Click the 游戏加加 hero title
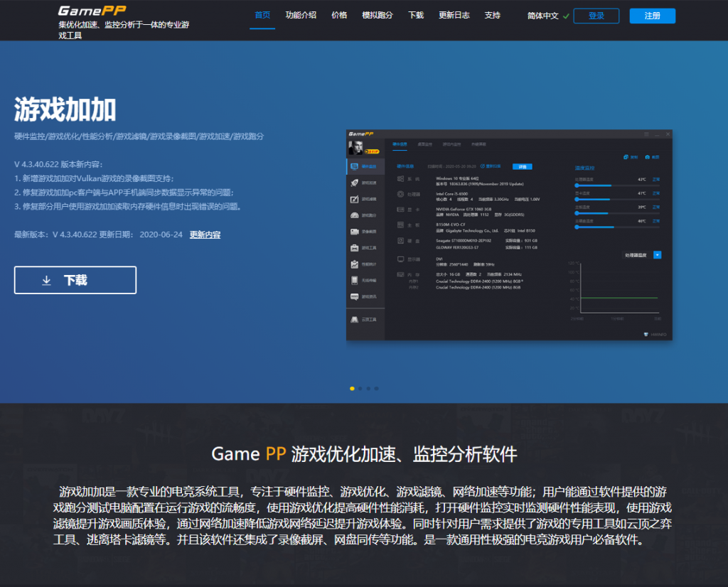 click(x=65, y=109)
